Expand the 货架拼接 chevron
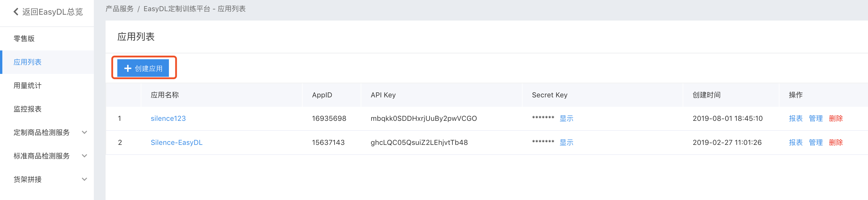 (x=84, y=179)
